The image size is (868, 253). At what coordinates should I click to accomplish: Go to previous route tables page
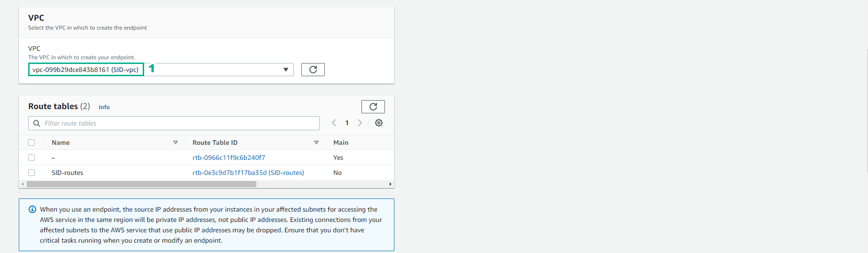pos(334,123)
